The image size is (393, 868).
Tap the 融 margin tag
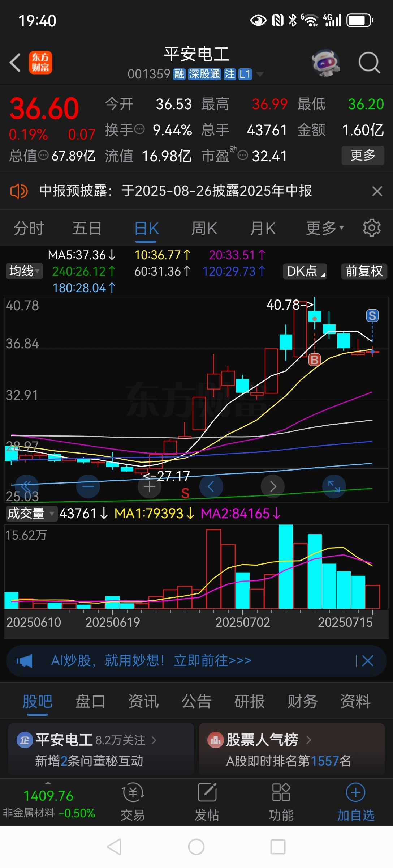pos(179,74)
